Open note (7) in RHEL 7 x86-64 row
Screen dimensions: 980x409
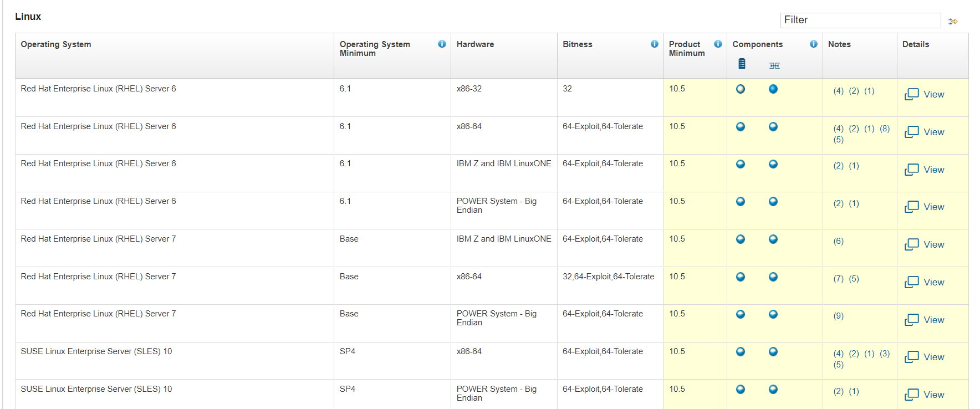[839, 279]
